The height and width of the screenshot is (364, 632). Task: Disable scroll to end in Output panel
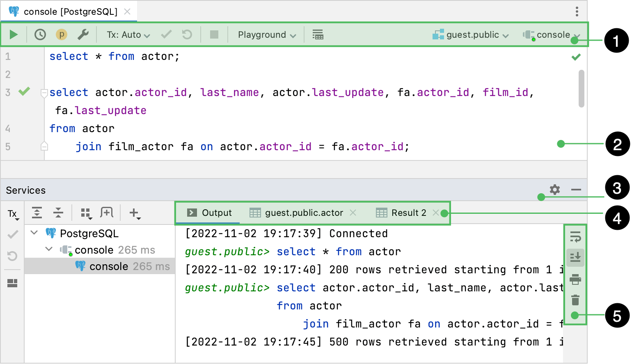coord(575,257)
